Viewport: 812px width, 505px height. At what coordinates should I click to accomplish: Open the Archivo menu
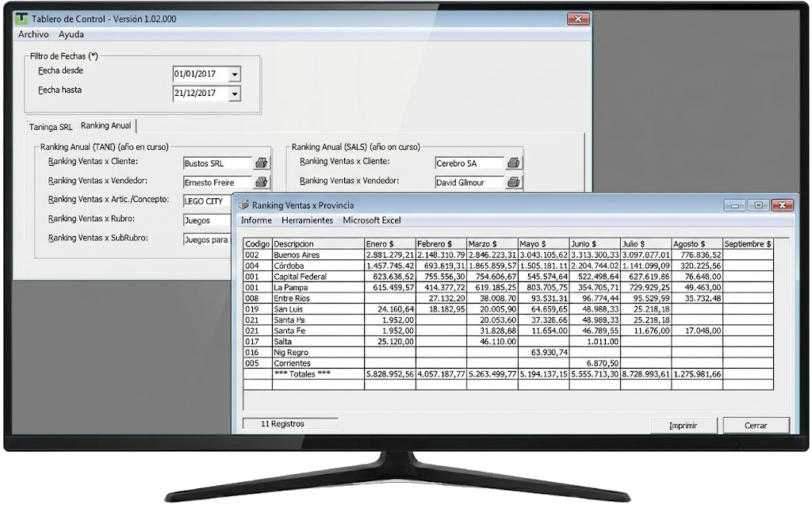click(33, 35)
